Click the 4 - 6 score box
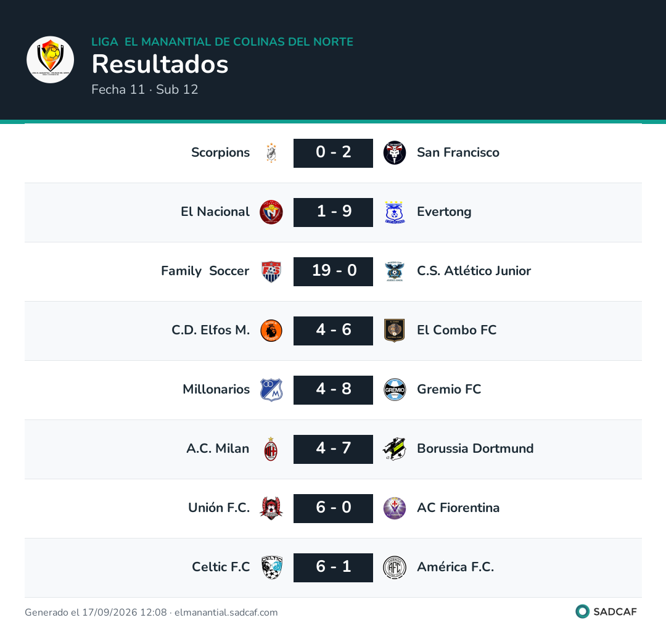This screenshot has width=666, height=644. [x=333, y=331]
